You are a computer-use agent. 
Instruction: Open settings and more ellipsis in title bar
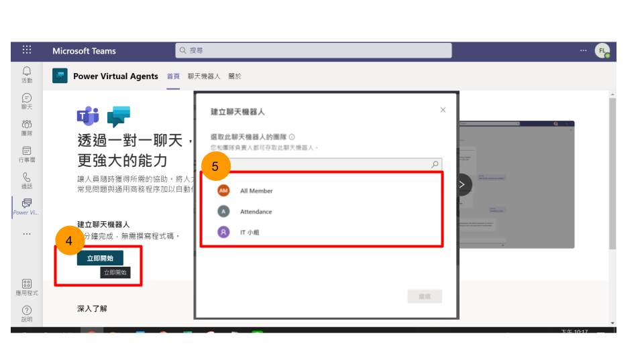(x=583, y=50)
